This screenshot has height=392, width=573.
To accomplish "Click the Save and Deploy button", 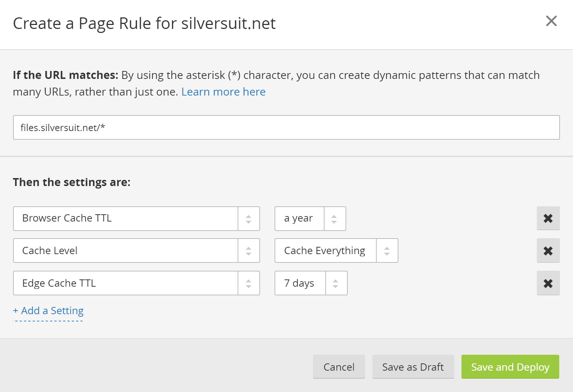I will 510,367.
